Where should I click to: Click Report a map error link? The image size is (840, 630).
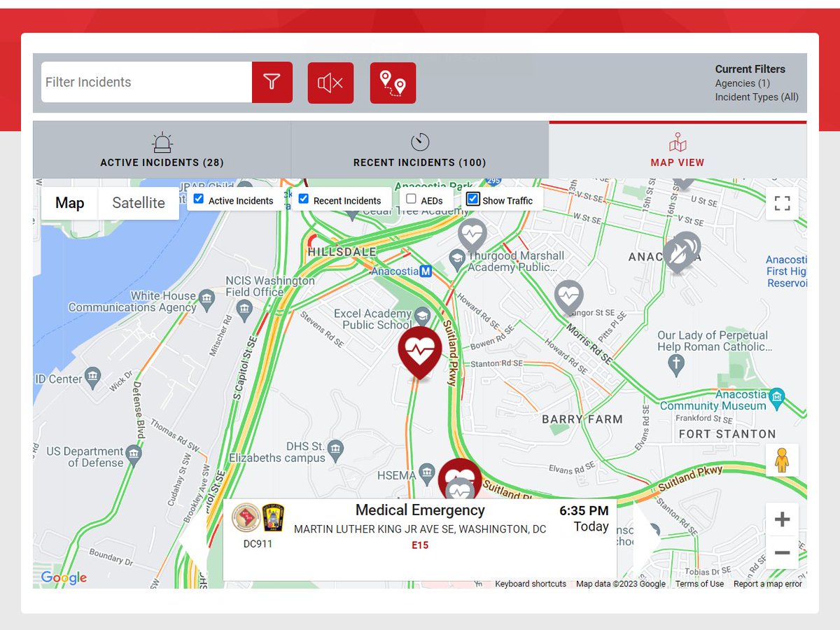[x=768, y=584]
